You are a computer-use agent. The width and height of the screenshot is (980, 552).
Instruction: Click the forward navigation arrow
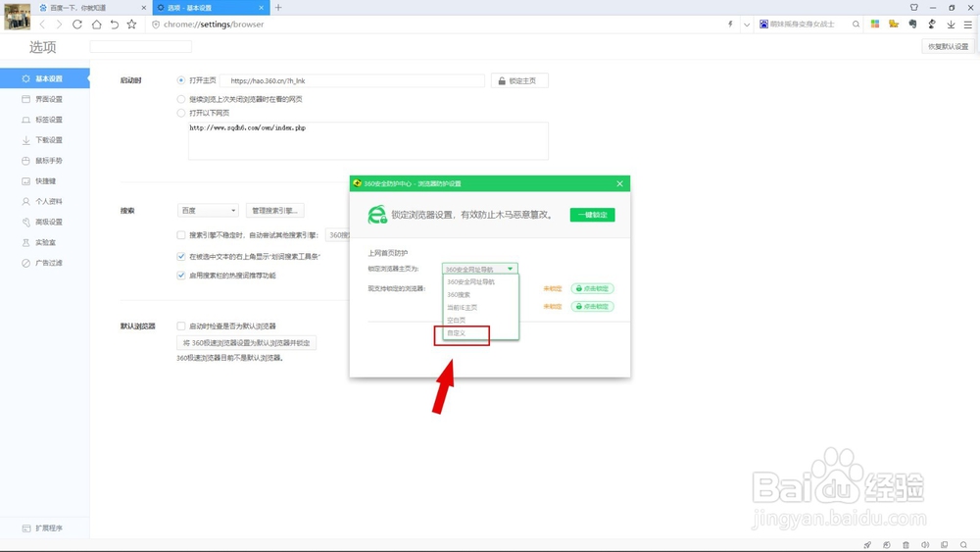59,25
